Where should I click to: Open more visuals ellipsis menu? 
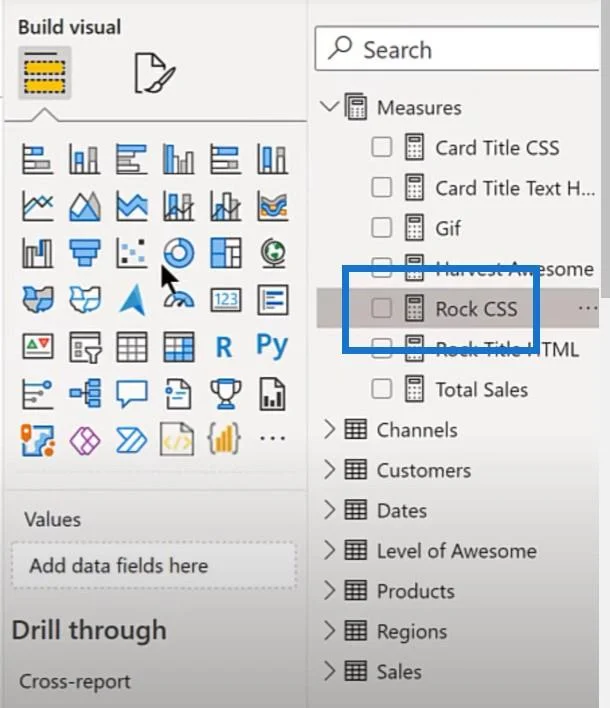pos(272,437)
